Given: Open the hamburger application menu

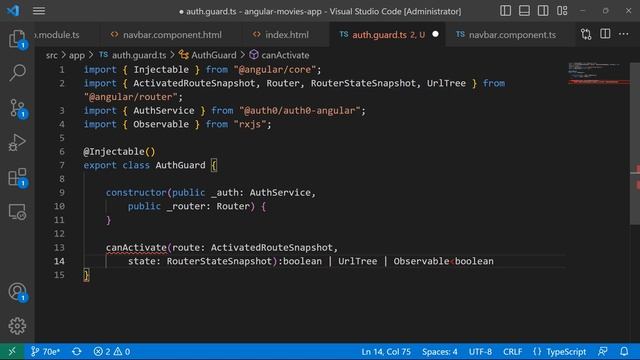Looking at the screenshot, I should (x=39, y=11).
